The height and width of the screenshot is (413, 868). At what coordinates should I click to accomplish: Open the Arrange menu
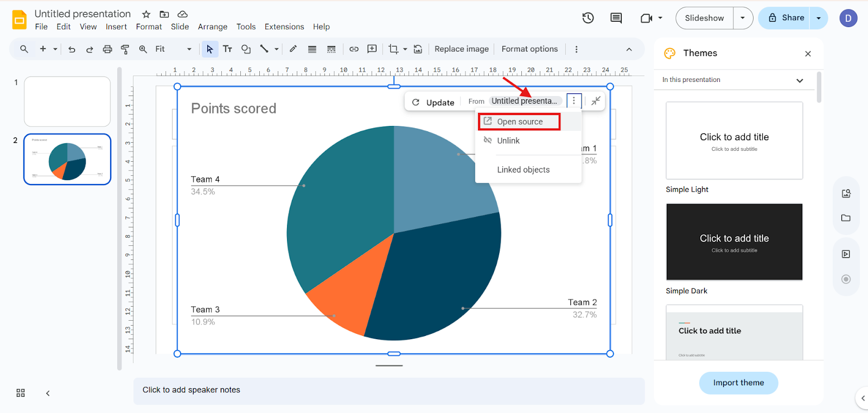[x=213, y=27]
